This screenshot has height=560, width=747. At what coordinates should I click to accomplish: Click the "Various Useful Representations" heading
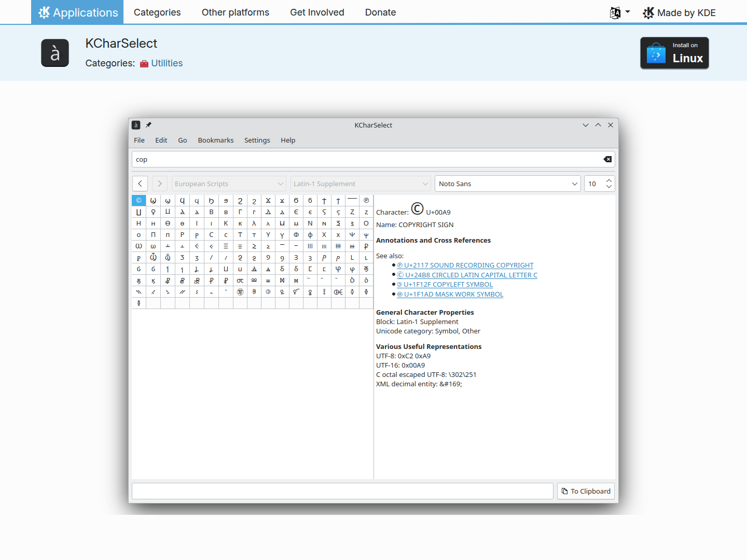(x=428, y=347)
